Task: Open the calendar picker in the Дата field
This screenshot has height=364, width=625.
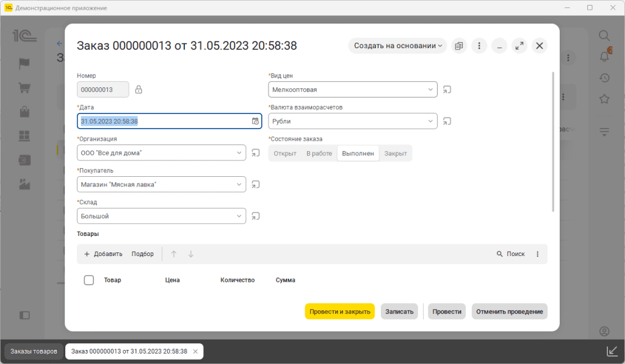Action: coord(255,121)
